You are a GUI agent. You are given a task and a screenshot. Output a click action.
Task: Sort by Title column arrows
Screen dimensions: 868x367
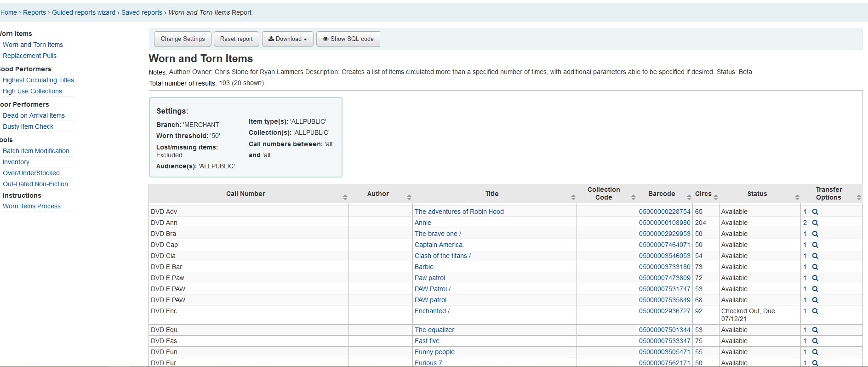click(x=573, y=197)
